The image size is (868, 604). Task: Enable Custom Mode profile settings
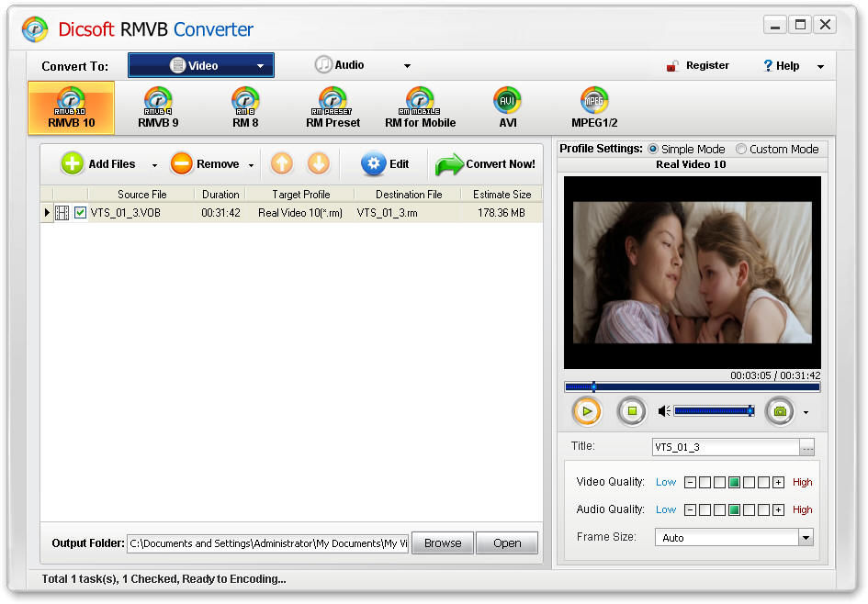(x=742, y=150)
